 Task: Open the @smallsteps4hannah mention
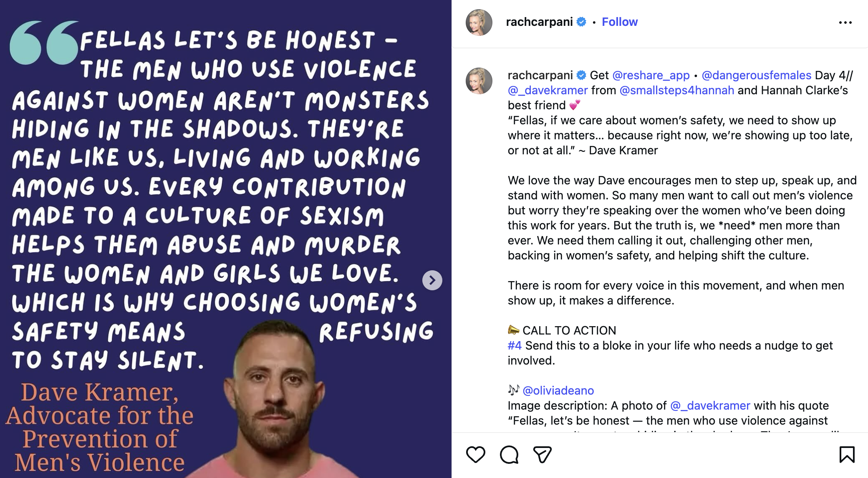(676, 90)
